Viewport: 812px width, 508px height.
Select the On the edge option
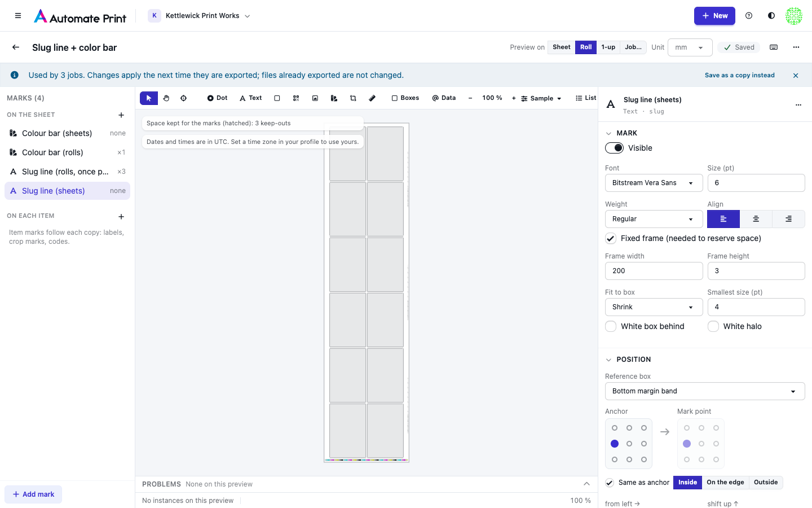[725, 483]
